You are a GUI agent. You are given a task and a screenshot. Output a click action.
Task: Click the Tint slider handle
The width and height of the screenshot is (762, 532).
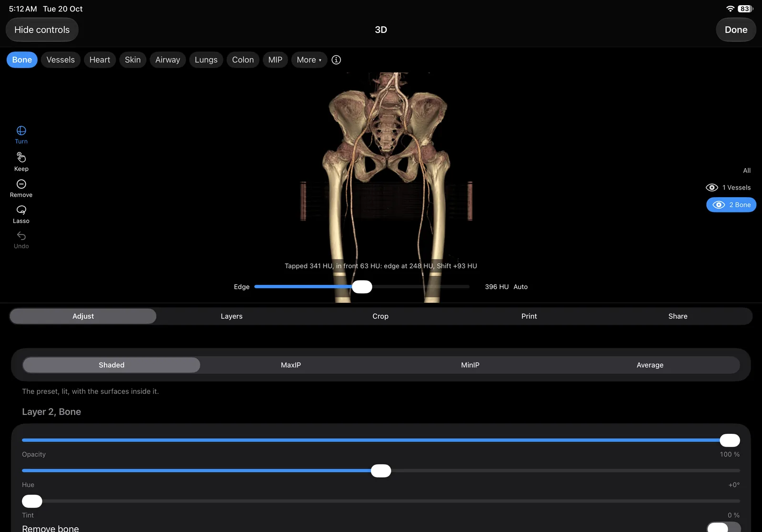tap(32, 501)
